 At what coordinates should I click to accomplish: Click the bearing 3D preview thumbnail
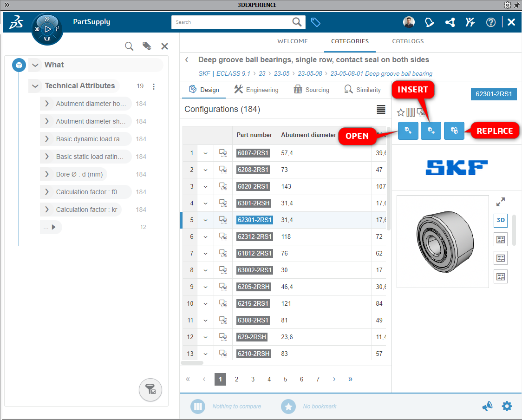(443, 242)
